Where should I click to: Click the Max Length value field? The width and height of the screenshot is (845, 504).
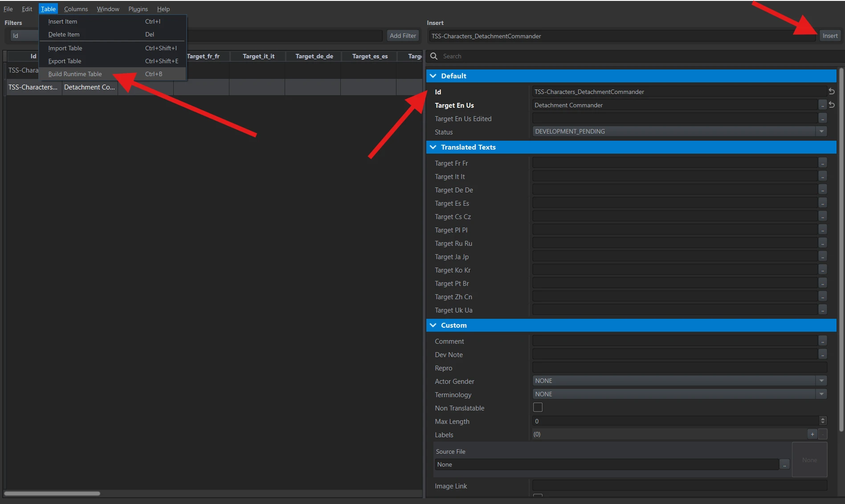coord(675,421)
